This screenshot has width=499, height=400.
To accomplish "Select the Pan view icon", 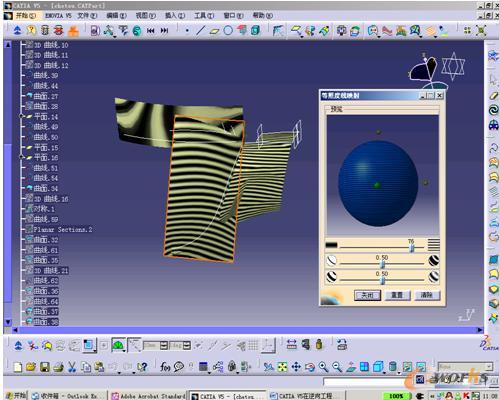I will [x=296, y=367].
